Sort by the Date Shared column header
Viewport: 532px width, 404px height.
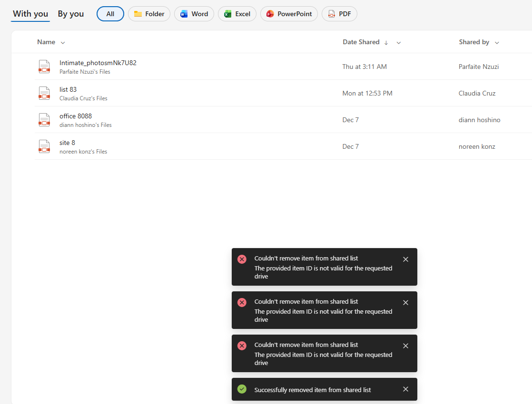(361, 42)
